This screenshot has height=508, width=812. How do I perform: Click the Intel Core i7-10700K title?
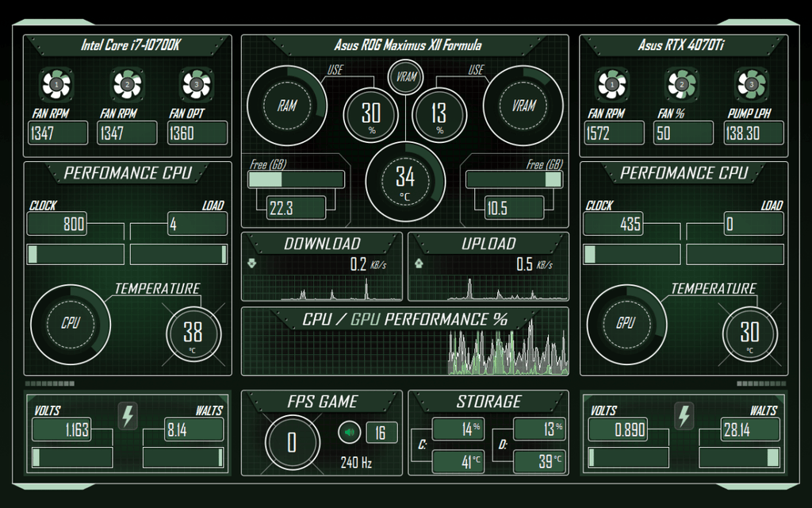coord(129,45)
